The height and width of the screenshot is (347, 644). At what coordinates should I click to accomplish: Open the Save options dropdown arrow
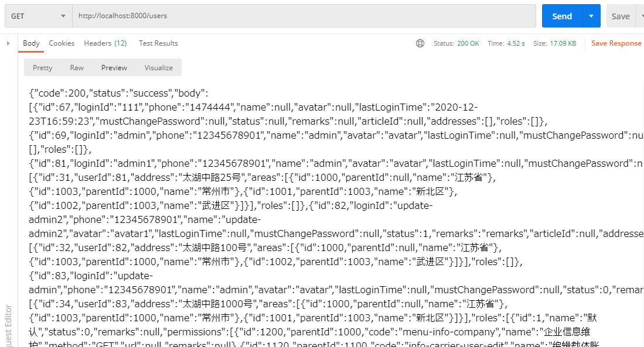(639, 16)
